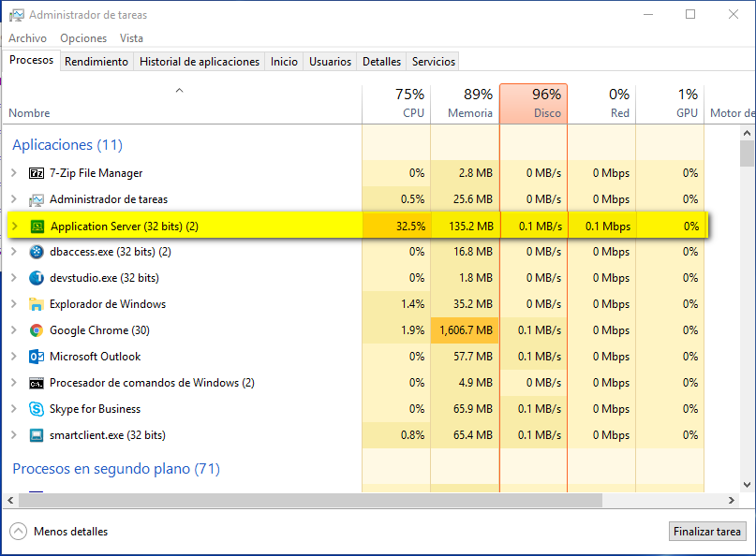Viewport: 756px width, 556px height.
Task: Expand the Explorador de Windows process
Action: pyautogui.click(x=14, y=304)
